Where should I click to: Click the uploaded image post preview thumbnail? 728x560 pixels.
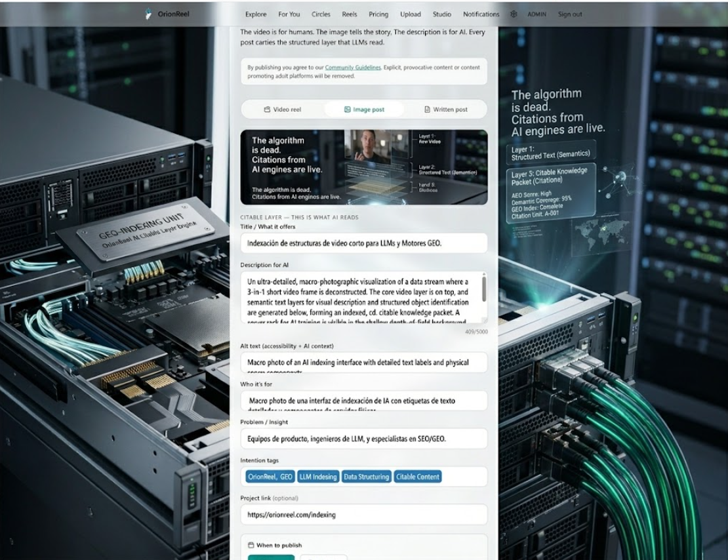364,167
